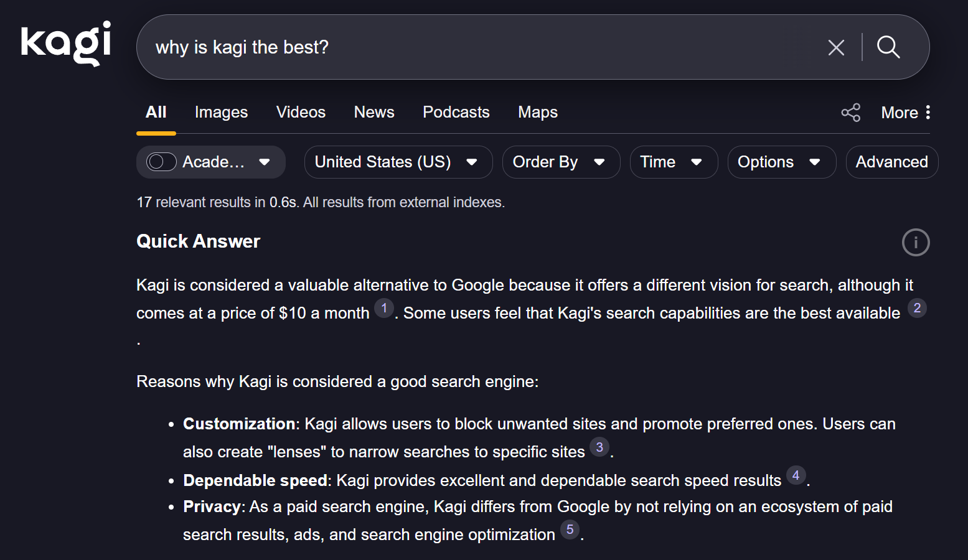Expand the Time filter dropdown
This screenshot has width=968, height=560.
coord(674,162)
